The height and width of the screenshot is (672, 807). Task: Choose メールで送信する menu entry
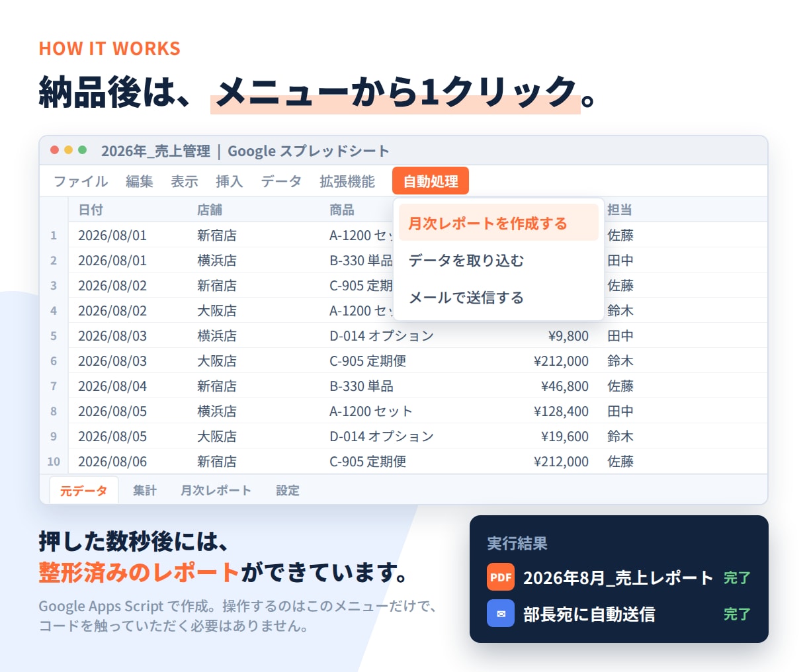[x=499, y=297]
